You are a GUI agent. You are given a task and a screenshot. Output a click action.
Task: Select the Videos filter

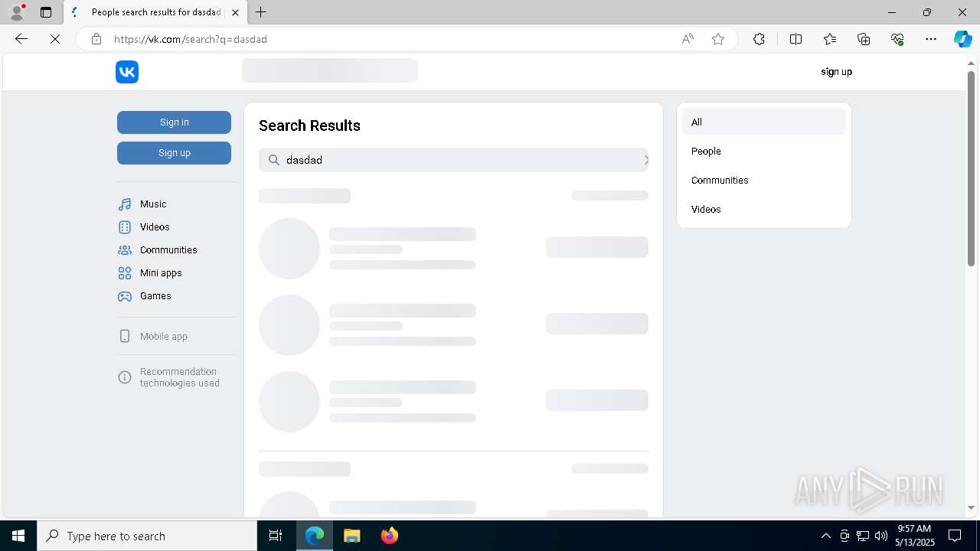pyautogui.click(x=763, y=210)
